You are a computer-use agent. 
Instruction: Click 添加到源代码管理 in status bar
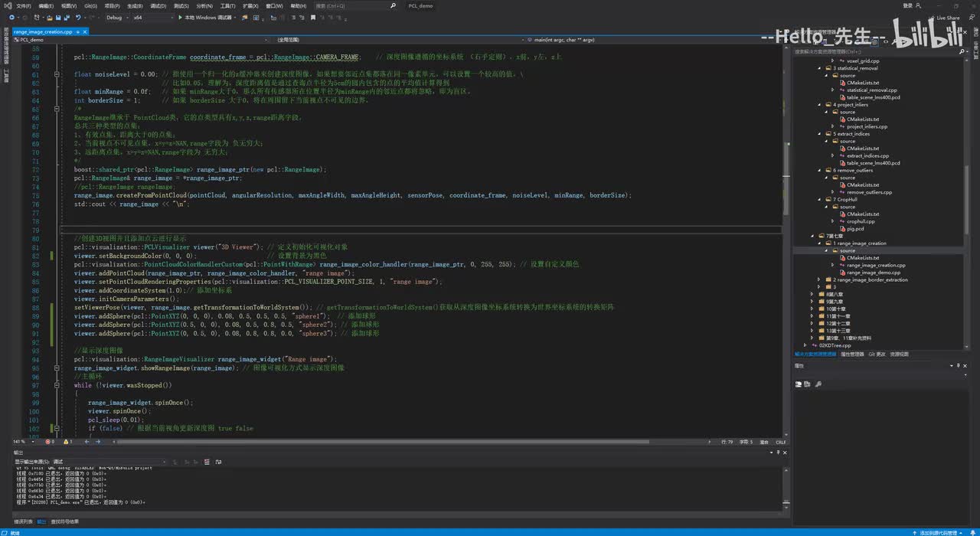click(x=937, y=532)
